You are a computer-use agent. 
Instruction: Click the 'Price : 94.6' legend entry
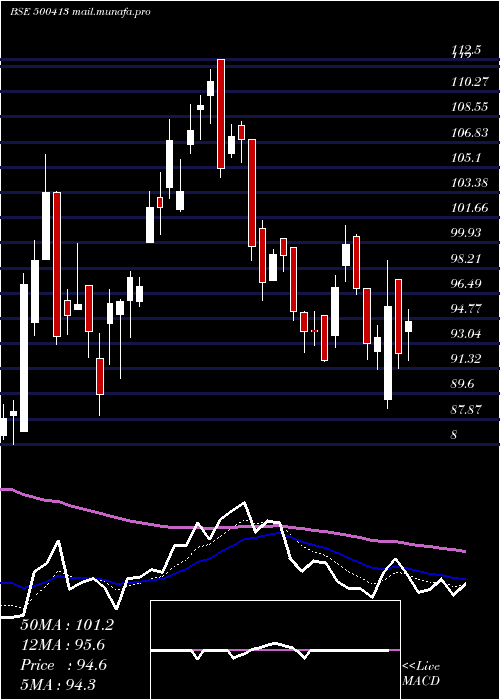tap(63, 665)
